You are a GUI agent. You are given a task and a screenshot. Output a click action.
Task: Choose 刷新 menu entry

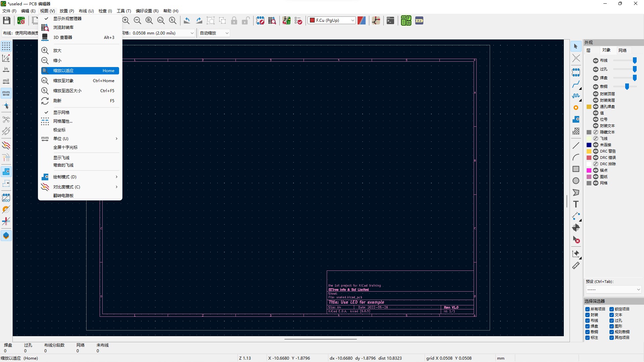coord(80,101)
